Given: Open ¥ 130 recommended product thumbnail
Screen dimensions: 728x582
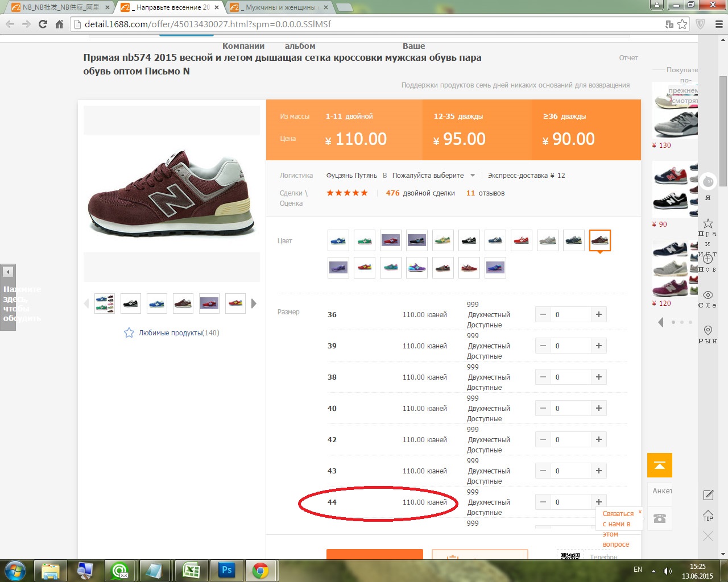Looking at the screenshot, I should tap(675, 111).
